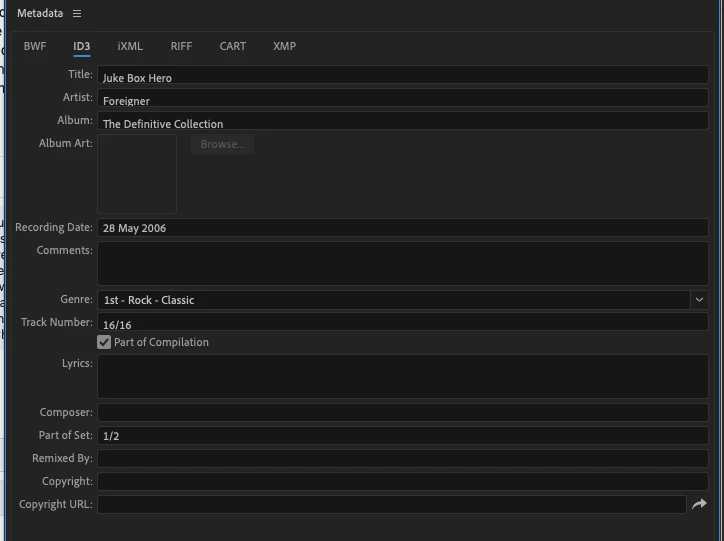Click inside the Comments text area
The width and height of the screenshot is (724, 541).
point(403,263)
